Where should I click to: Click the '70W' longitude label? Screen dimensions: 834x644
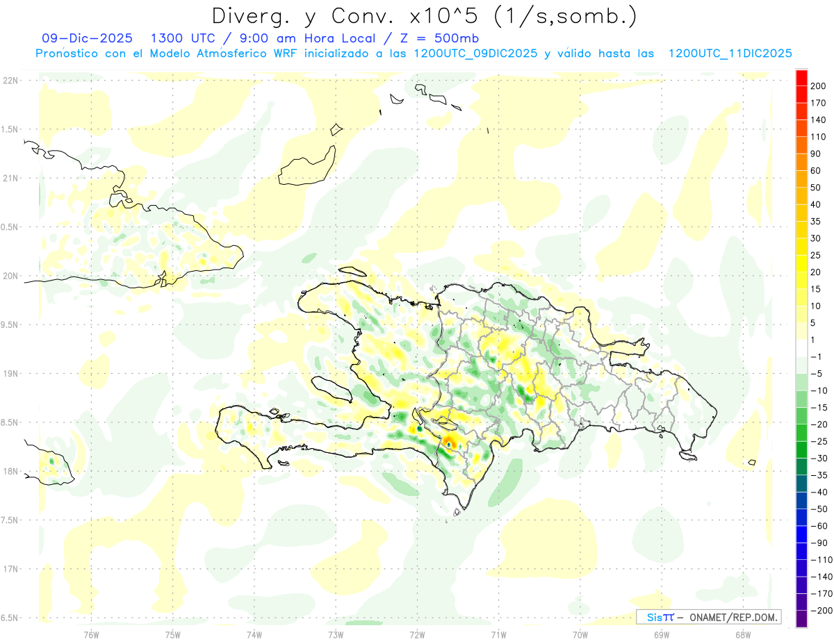(580, 635)
